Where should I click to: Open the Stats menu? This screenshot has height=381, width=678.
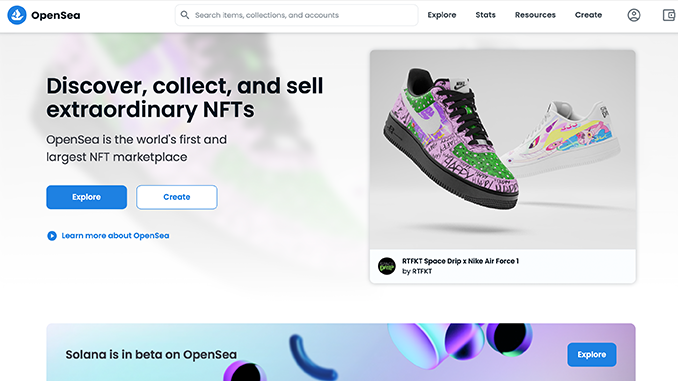tap(486, 15)
